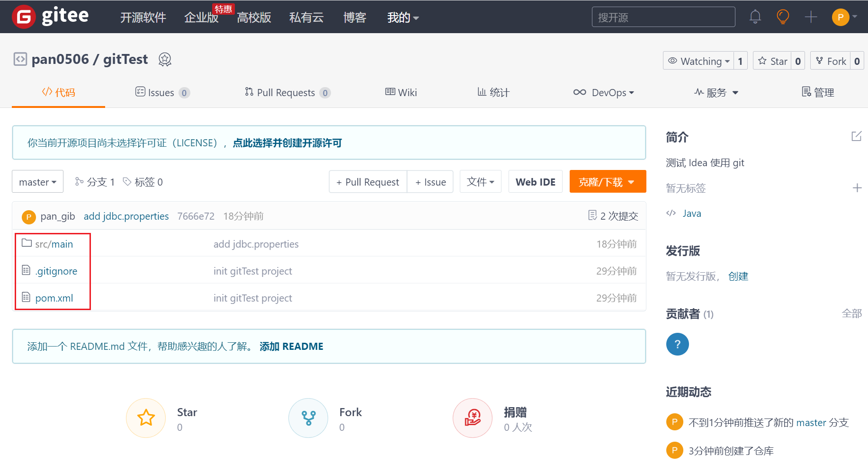This screenshot has width=868, height=463.
Task: Click the lightbulb tips icon
Action: coord(783,17)
